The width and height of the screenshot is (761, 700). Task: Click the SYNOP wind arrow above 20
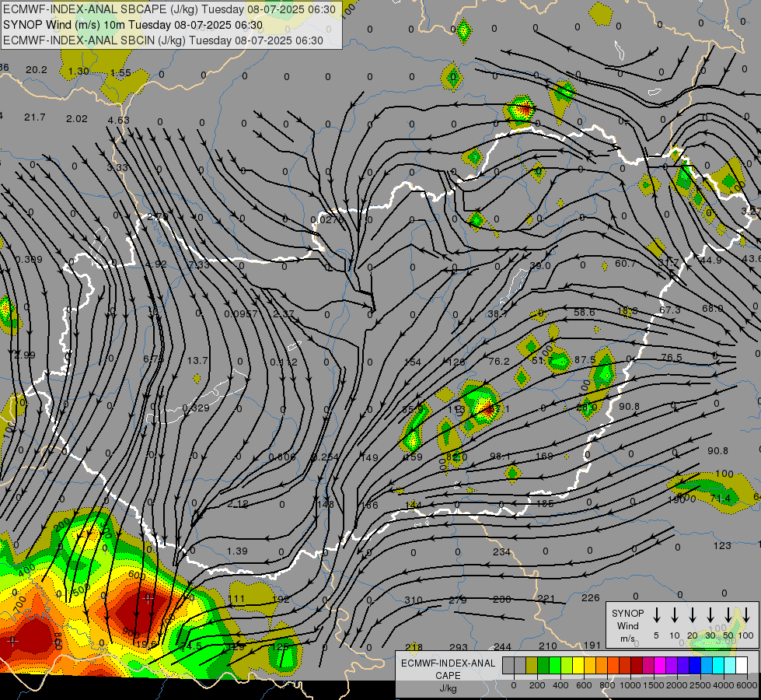click(693, 615)
